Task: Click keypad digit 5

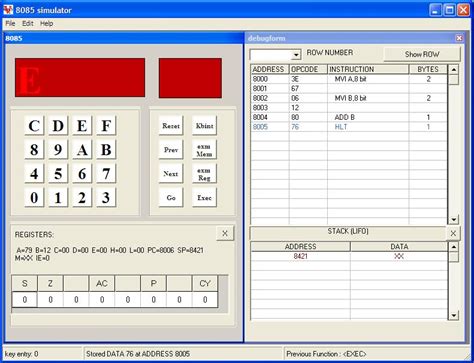Action: pyautogui.click(x=58, y=174)
